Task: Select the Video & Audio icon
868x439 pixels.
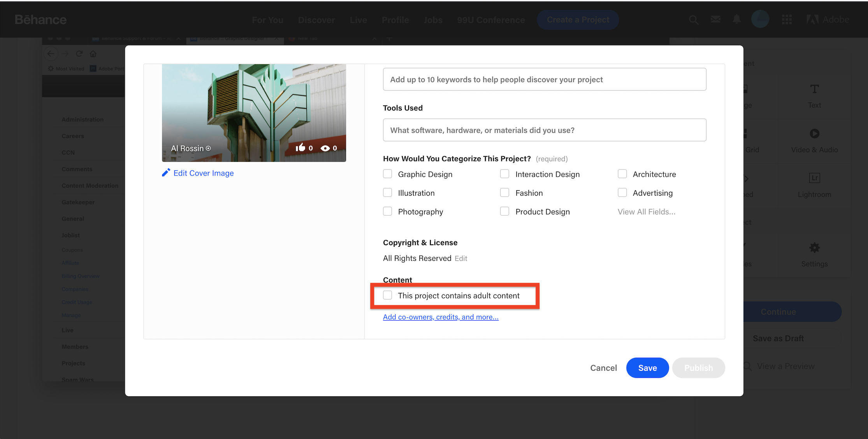Action: (814, 133)
